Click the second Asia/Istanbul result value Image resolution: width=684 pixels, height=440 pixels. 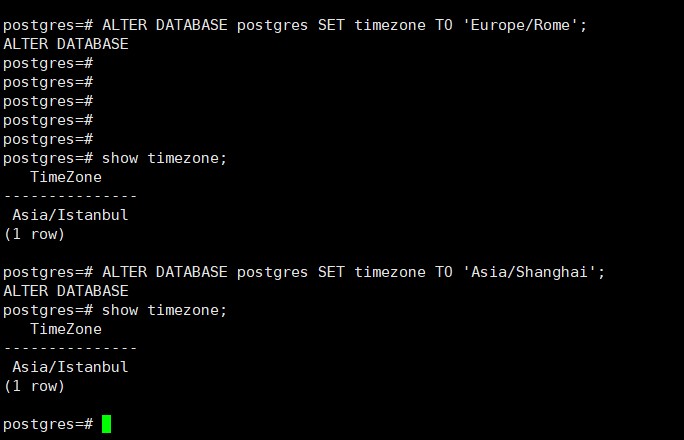point(70,367)
